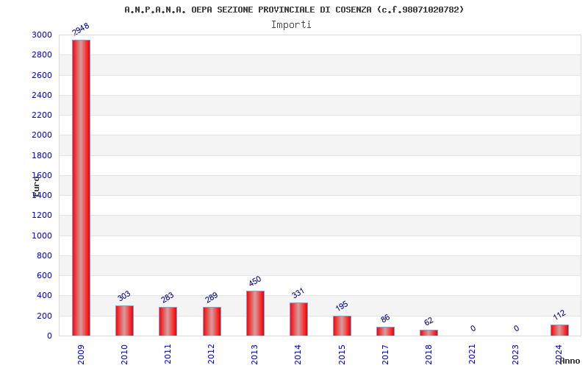Click the 450 value label
The width and height of the screenshot is (588, 368).
(254, 281)
